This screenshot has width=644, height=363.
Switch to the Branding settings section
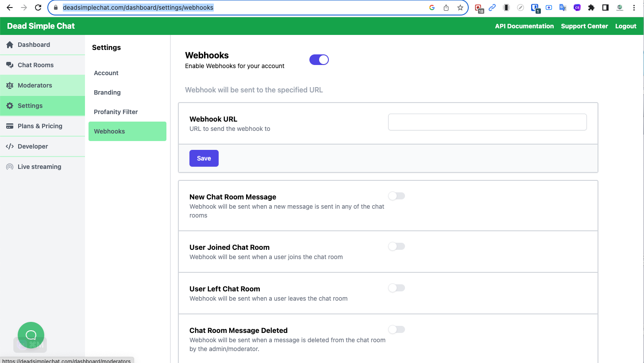pyautogui.click(x=107, y=92)
